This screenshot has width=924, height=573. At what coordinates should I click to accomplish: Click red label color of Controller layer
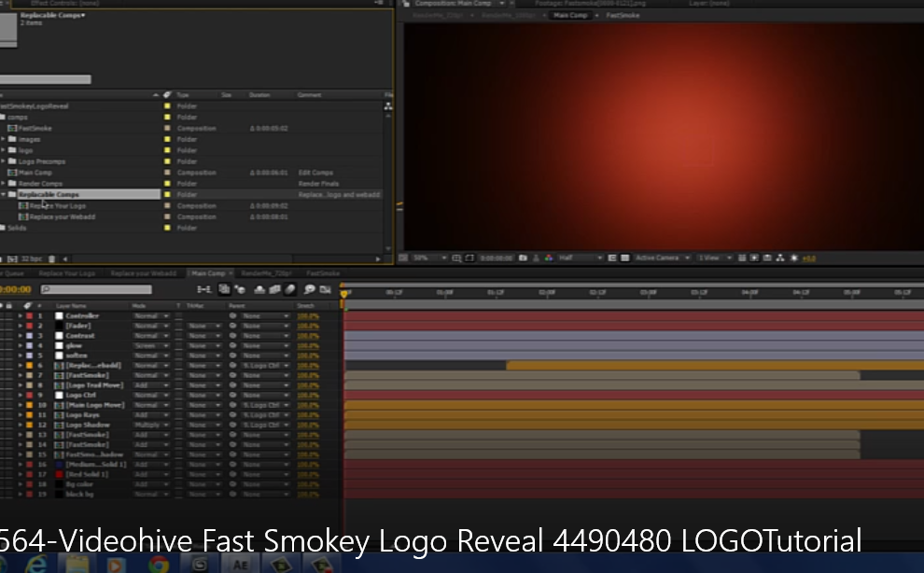point(29,316)
